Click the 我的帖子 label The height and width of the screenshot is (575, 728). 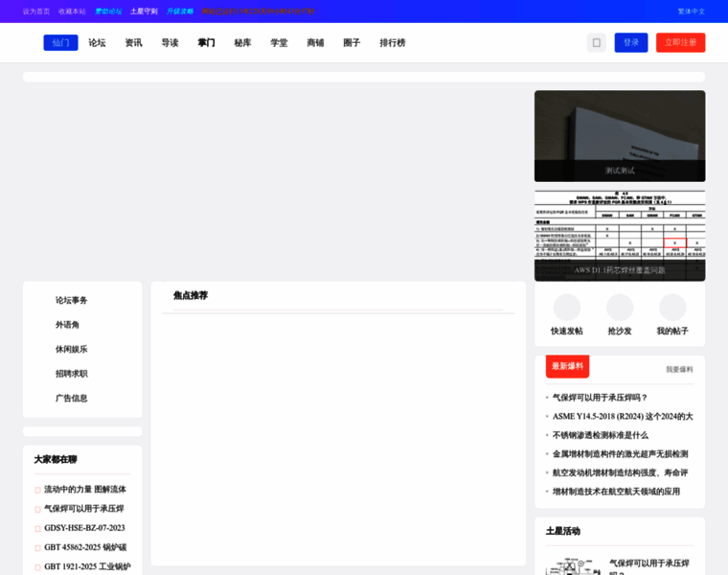tap(672, 332)
